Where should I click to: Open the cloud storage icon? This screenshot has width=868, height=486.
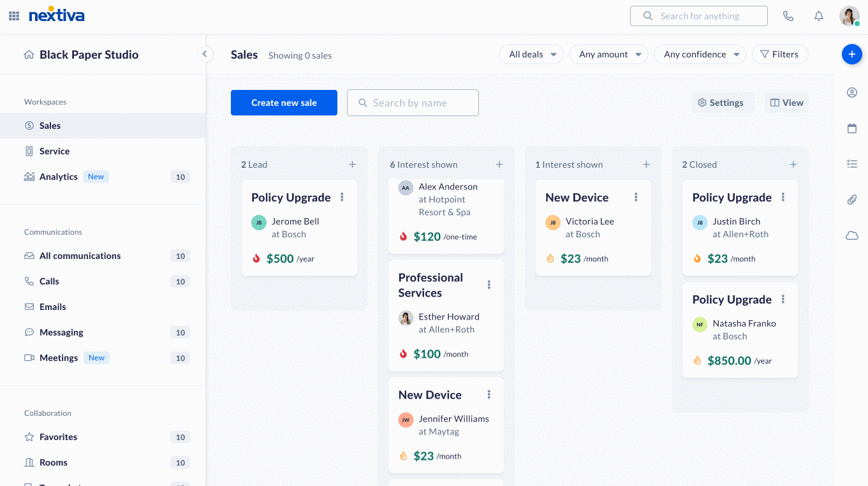click(x=851, y=235)
